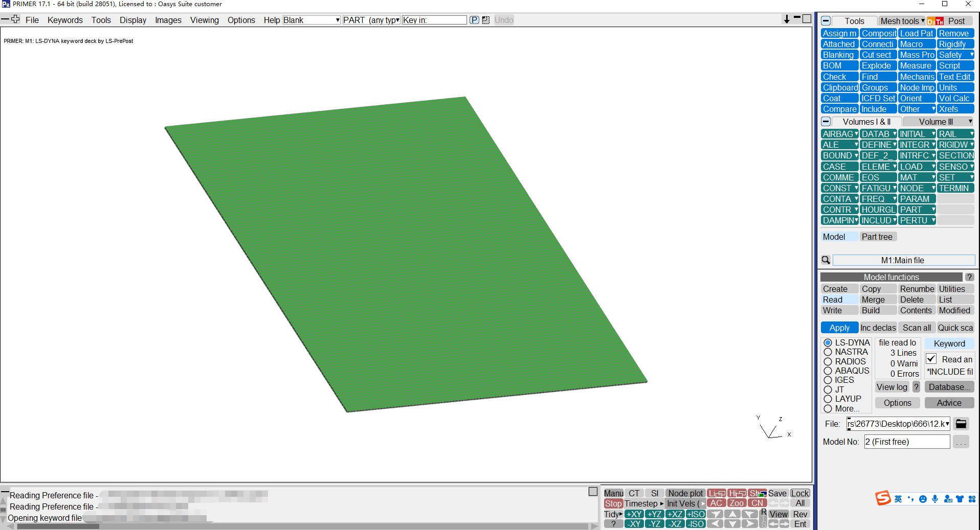Click the Model No input field
The image size is (980, 530).
pos(907,442)
